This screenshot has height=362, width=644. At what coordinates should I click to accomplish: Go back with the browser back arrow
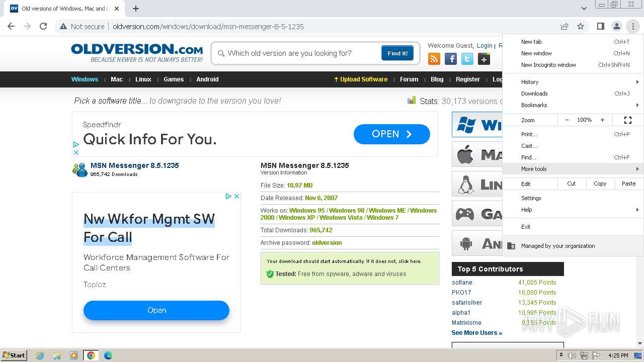pyautogui.click(x=11, y=27)
